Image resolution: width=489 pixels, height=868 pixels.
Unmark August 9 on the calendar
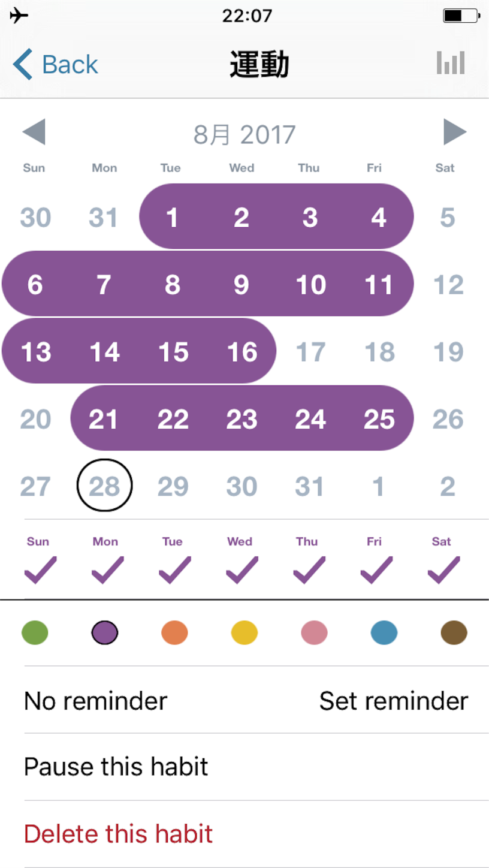click(241, 285)
